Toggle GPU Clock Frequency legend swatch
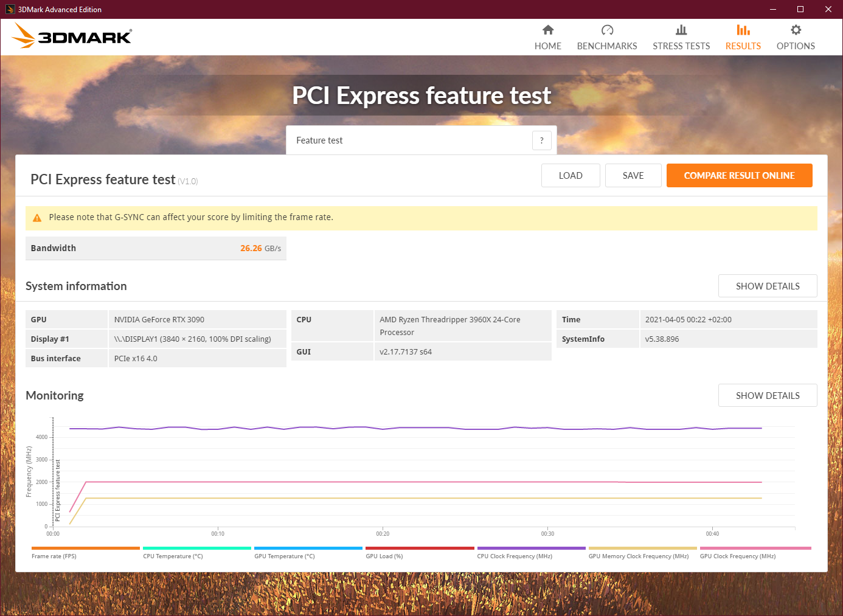The image size is (843, 616). coord(755,548)
